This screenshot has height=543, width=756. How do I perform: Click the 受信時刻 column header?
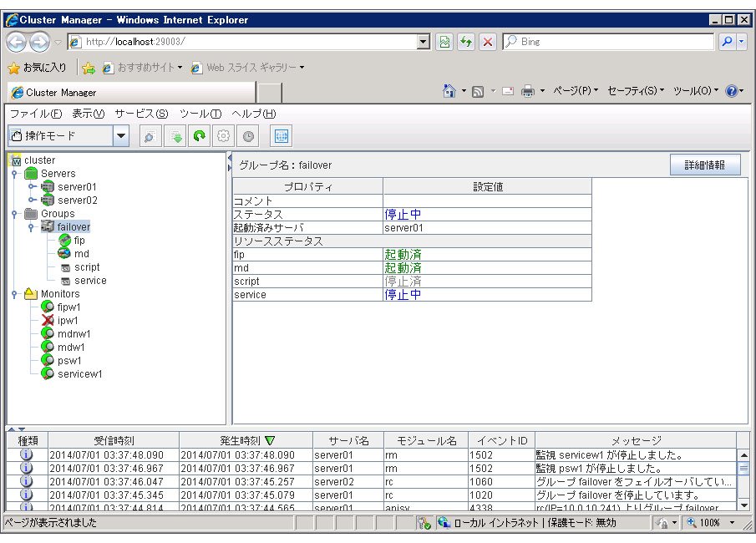114,441
